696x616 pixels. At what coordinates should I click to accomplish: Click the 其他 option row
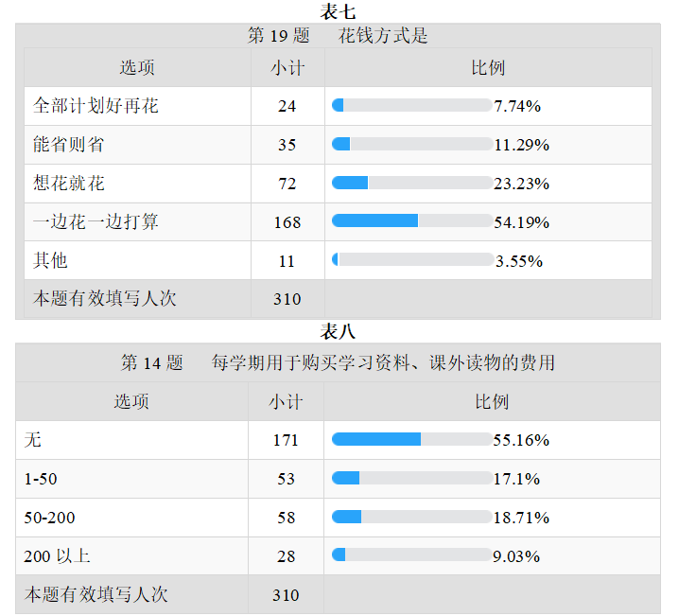338,260
